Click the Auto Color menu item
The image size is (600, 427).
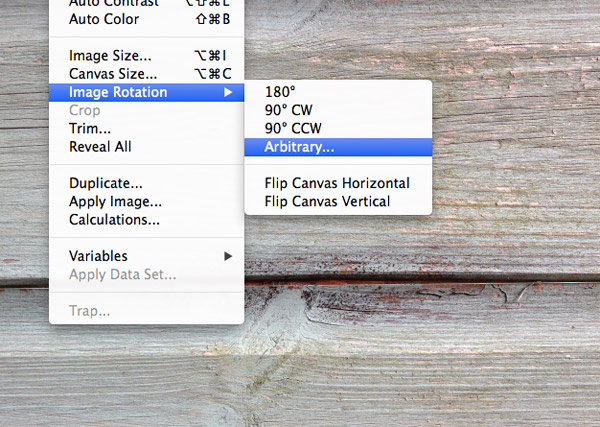(x=104, y=19)
